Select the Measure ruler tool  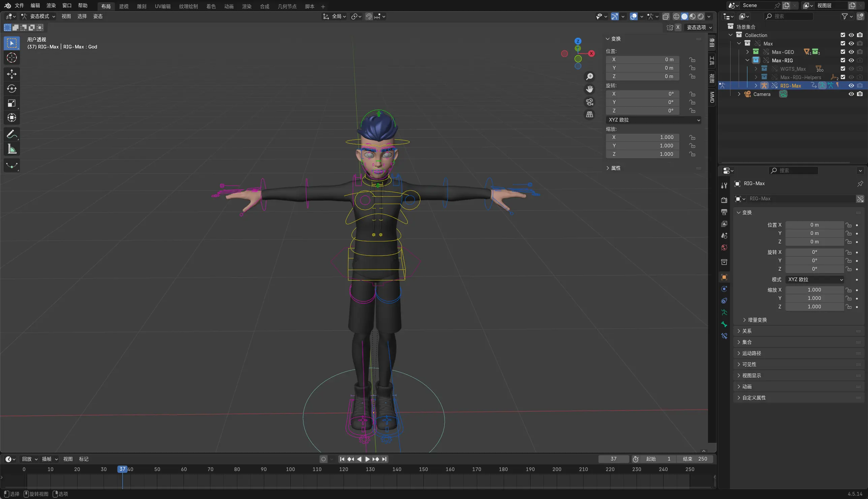coord(12,149)
